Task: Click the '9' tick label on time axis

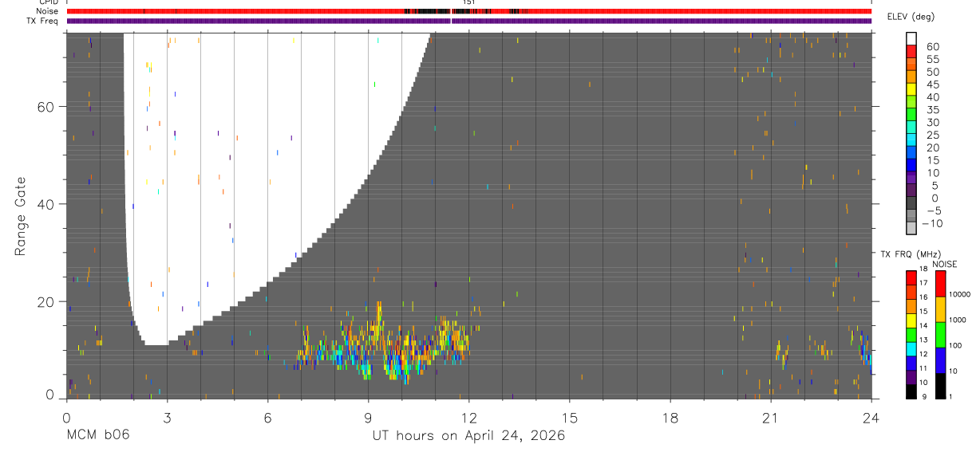Action: (x=368, y=418)
